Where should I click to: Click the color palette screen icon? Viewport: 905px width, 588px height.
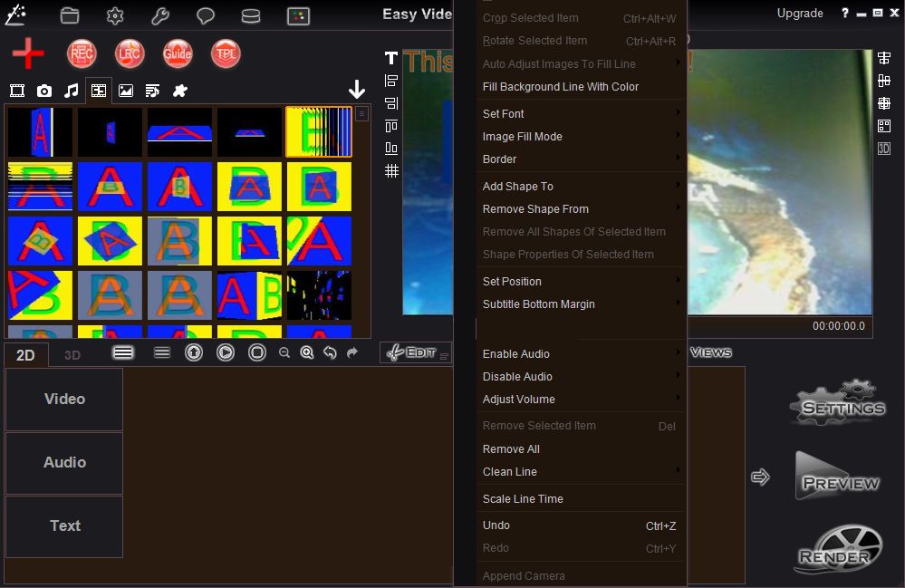(x=298, y=16)
